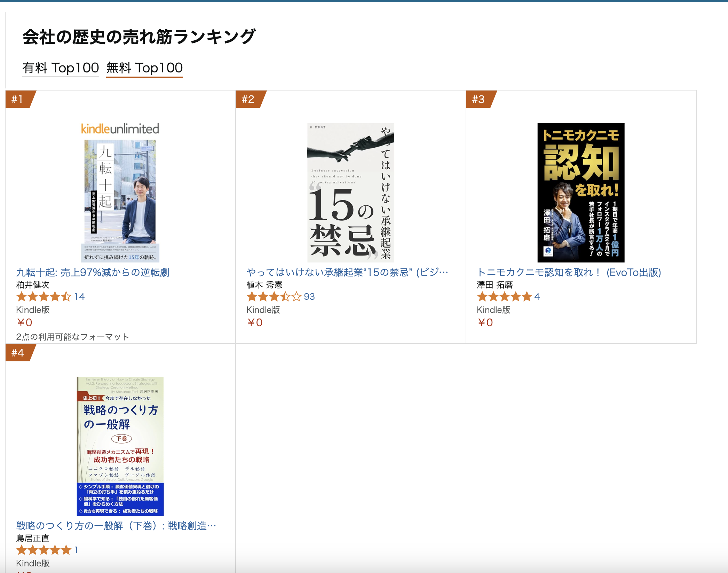Open the 戦略のつくり方の一般解（下巻） title link
Viewport: 728px width, 573px height.
click(116, 526)
